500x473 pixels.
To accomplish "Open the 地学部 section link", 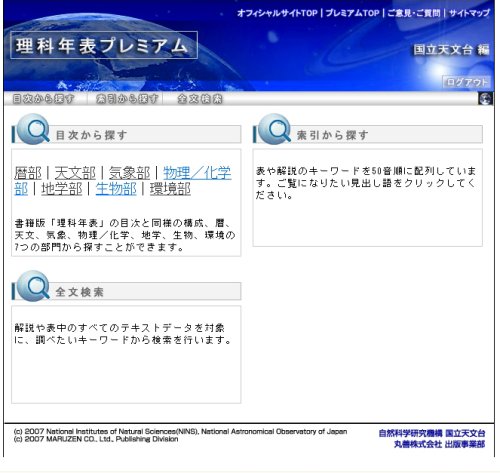I will point(62,189).
